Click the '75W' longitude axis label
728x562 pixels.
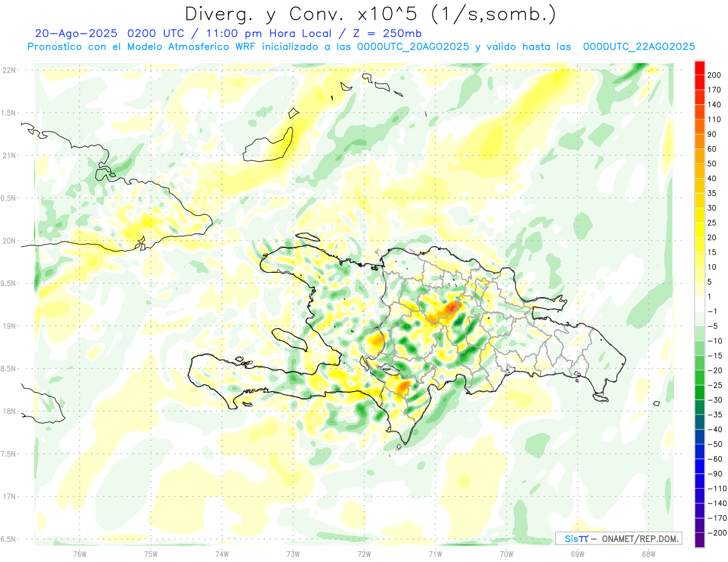(150, 554)
